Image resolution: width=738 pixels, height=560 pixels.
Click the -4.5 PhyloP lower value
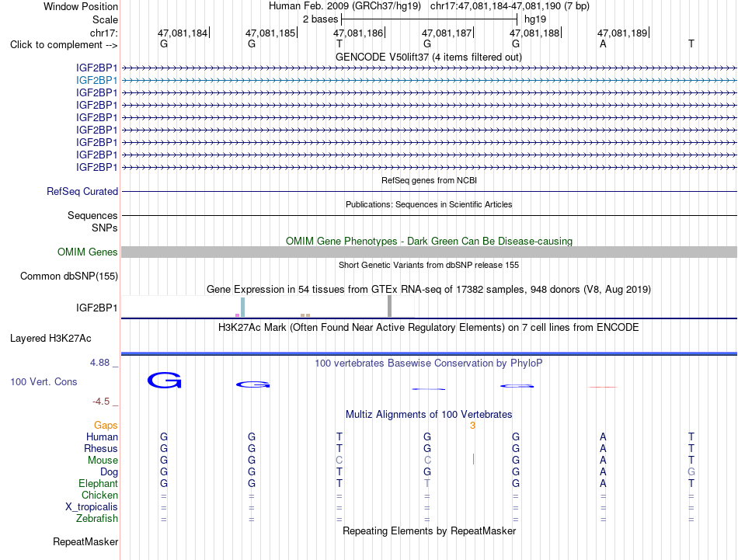pyautogui.click(x=101, y=402)
